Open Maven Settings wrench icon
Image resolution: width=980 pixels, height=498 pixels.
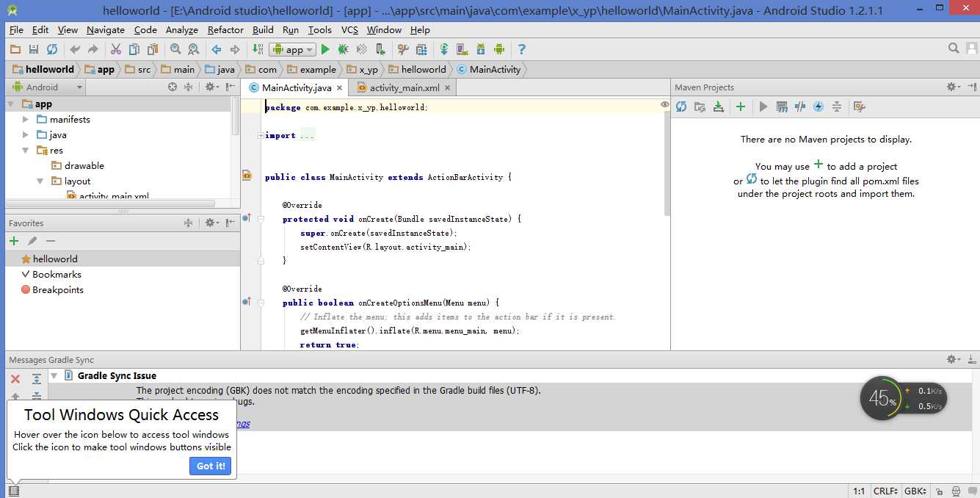[860, 107]
